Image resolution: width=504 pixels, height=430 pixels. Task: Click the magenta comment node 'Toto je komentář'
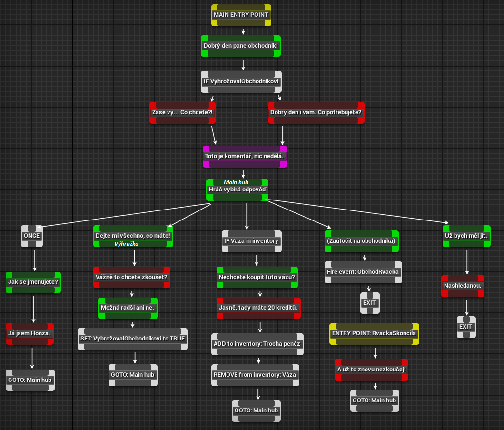pyautogui.click(x=245, y=156)
